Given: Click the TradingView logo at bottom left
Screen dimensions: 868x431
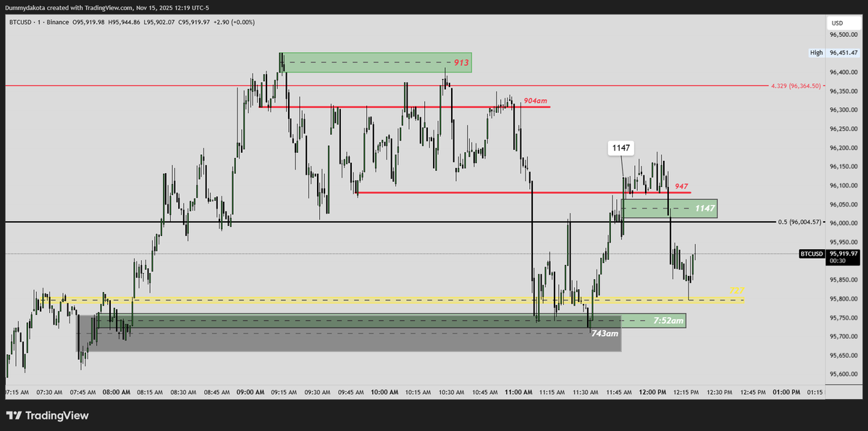Looking at the screenshot, I should click(x=47, y=416).
